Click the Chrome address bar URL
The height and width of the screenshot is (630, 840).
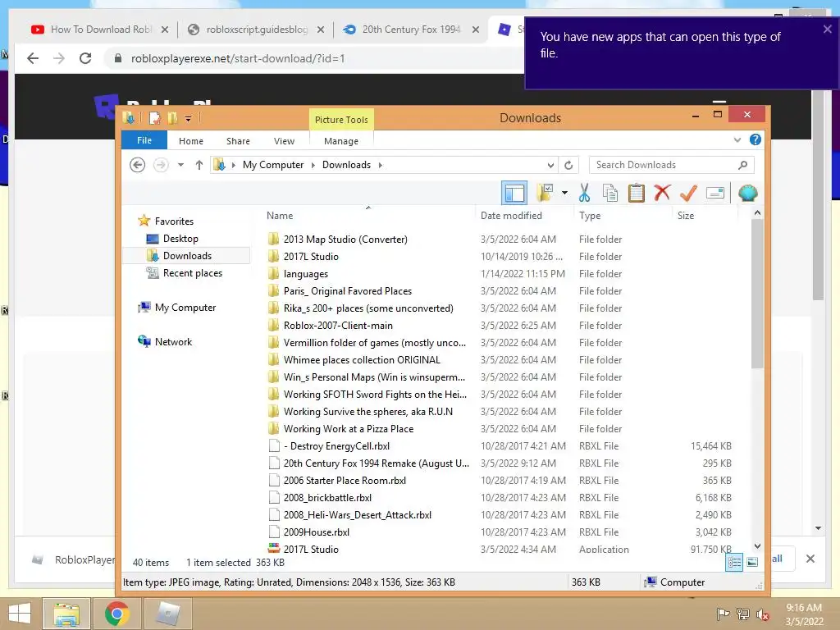coord(238,58)
